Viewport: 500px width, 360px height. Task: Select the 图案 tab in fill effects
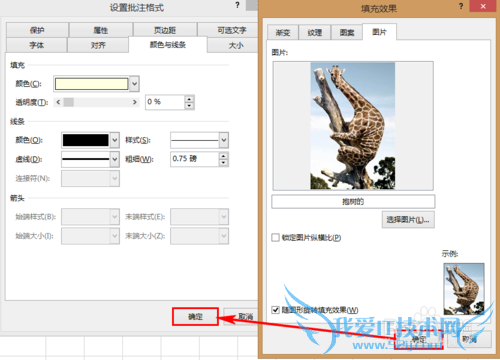(x=347, y=33)
